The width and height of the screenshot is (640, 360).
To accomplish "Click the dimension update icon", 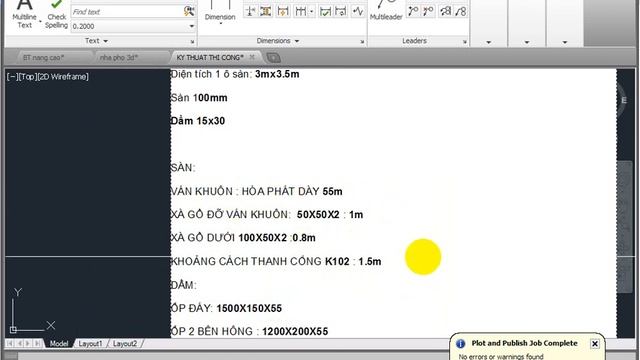I will pos(341,11).
